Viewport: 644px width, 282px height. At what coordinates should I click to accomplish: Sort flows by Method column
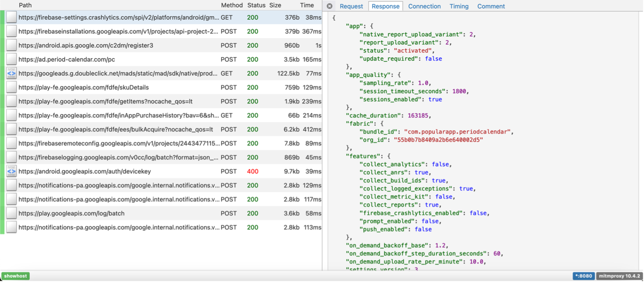(x=232, y=5)
